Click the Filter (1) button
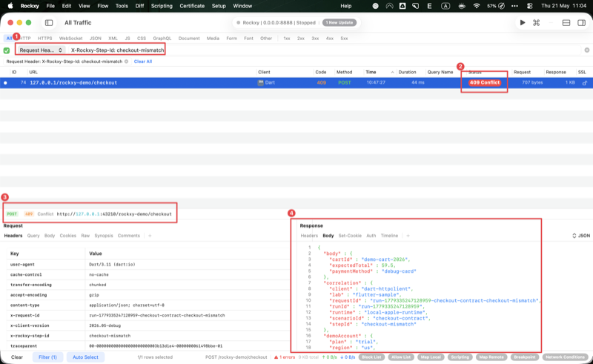The image size is (593, 364). click(47, 357)
